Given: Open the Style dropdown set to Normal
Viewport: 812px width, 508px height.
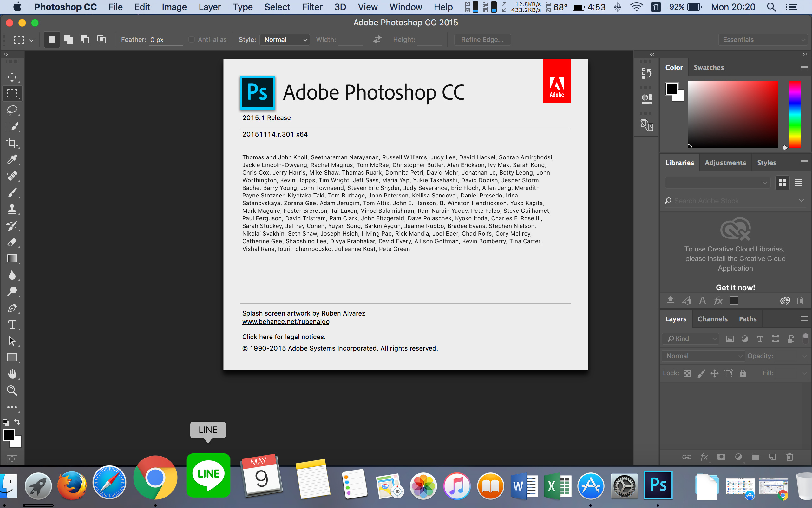Looking at the screenshot, I should [x=285, y=40].
